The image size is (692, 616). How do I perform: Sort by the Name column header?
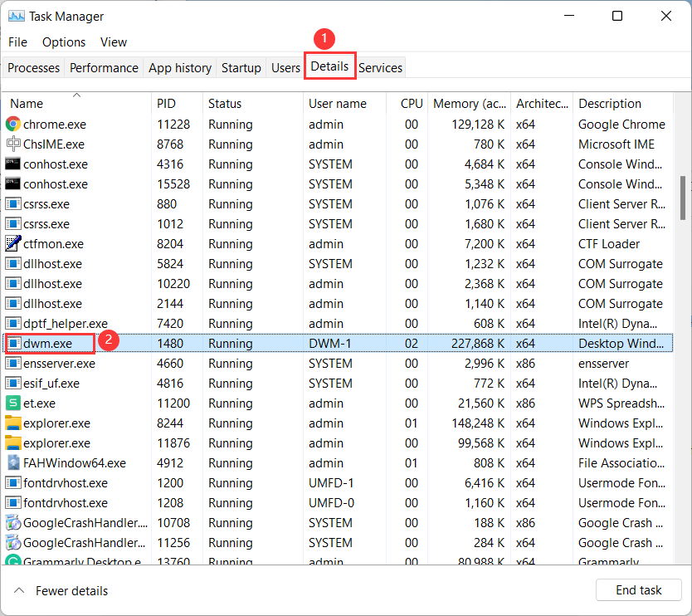coord(27,104)
